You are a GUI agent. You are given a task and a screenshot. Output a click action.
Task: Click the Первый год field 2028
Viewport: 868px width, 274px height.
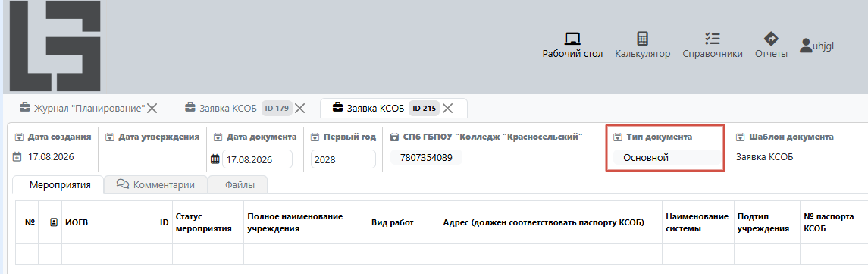coord(343,159)
